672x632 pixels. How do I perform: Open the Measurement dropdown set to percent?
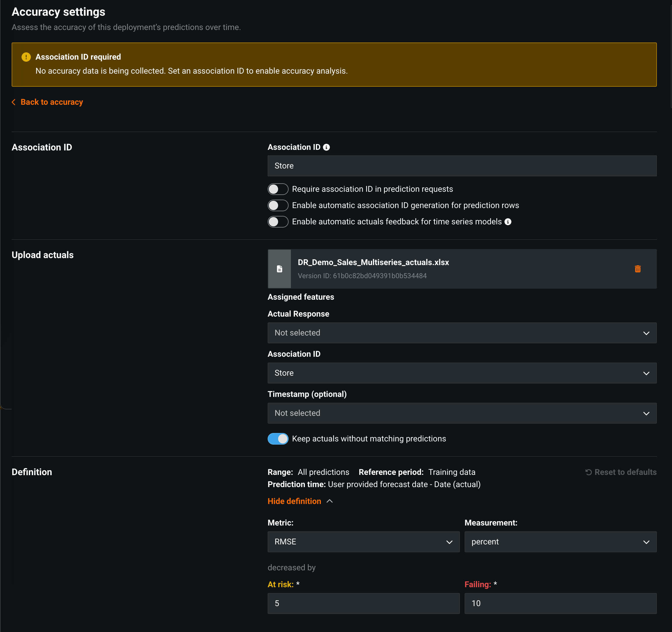[x=560, y=542]
